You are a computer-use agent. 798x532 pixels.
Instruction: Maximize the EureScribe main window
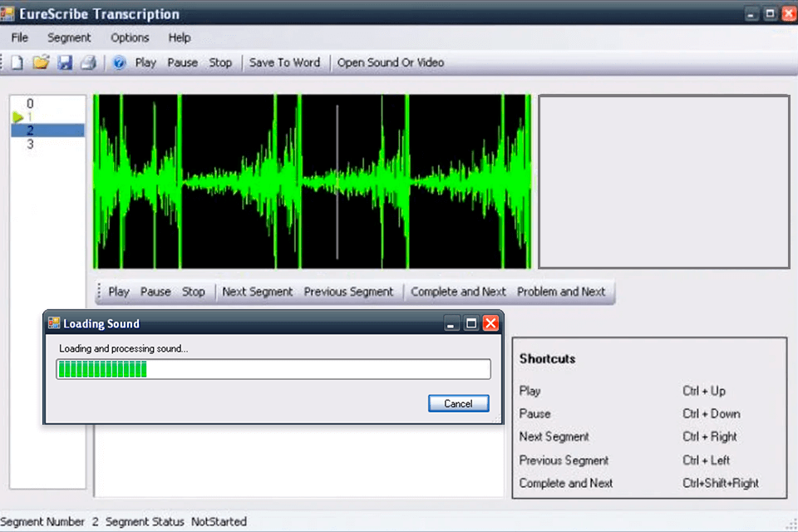(770, 14)
